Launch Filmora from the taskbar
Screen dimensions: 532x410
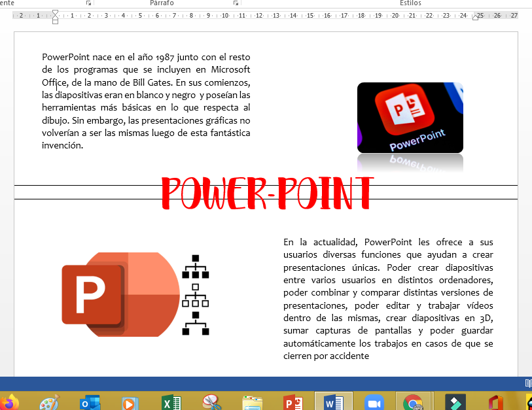coord(455,403)
